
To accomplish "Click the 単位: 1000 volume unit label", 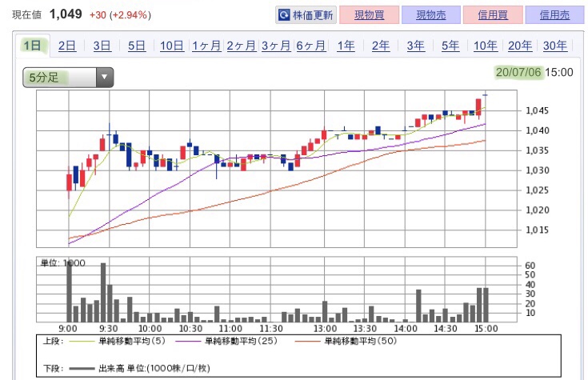I will pyautogui.click(x=63, y=263).
